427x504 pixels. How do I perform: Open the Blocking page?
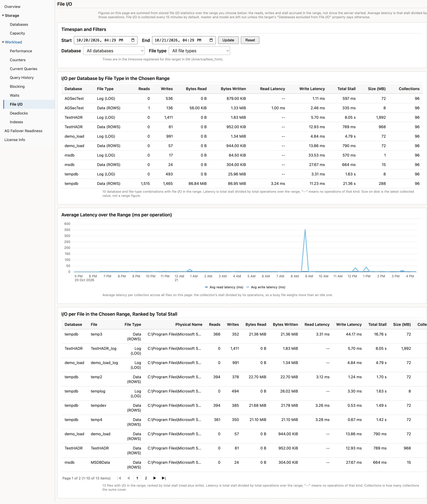point(17,86)
